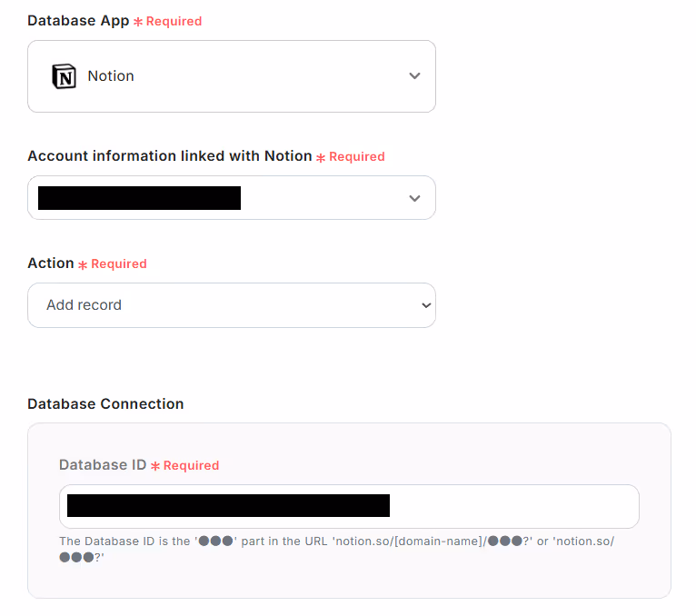Click the 'Action' field label
This screenshot has width=696, height=616.
(51, 263)
